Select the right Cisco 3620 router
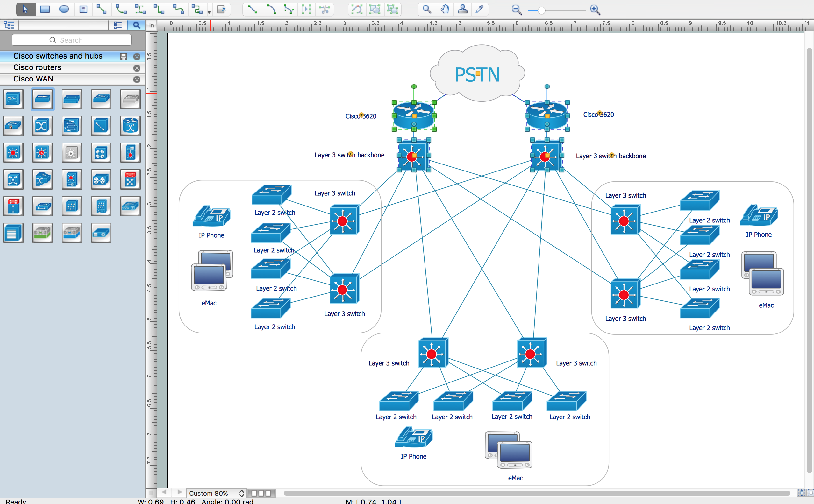Image resolution: width=814 pixels, height=504 pixels. [547, 116]
